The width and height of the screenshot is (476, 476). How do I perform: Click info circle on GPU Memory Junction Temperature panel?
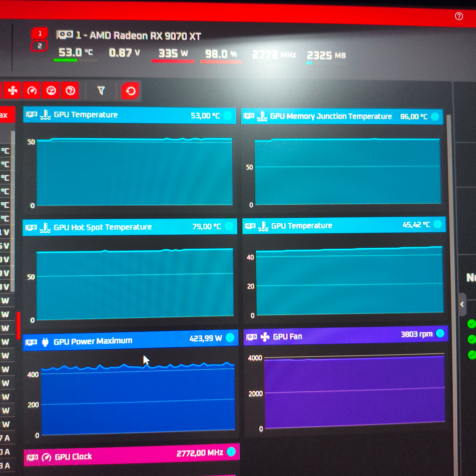click(x=435, y=117)
